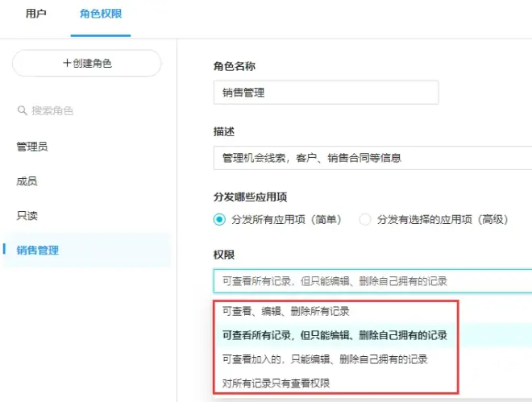Click the search magnifier icon
The width and height of the screenshot is (532, 402).
point(22,110)
